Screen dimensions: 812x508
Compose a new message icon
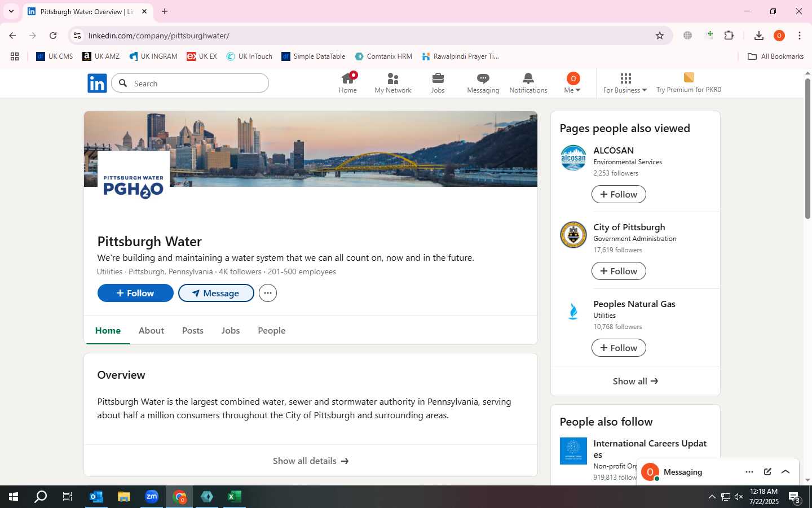coord(767,472)
